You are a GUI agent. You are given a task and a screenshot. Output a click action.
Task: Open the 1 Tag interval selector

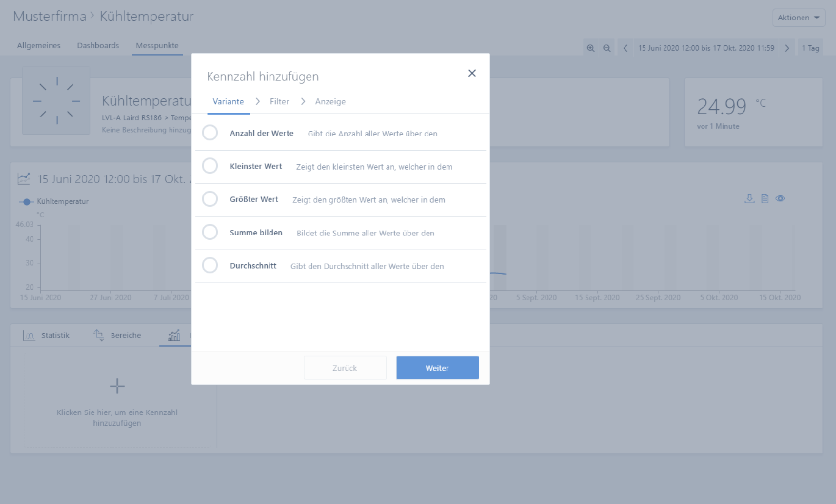810,48
